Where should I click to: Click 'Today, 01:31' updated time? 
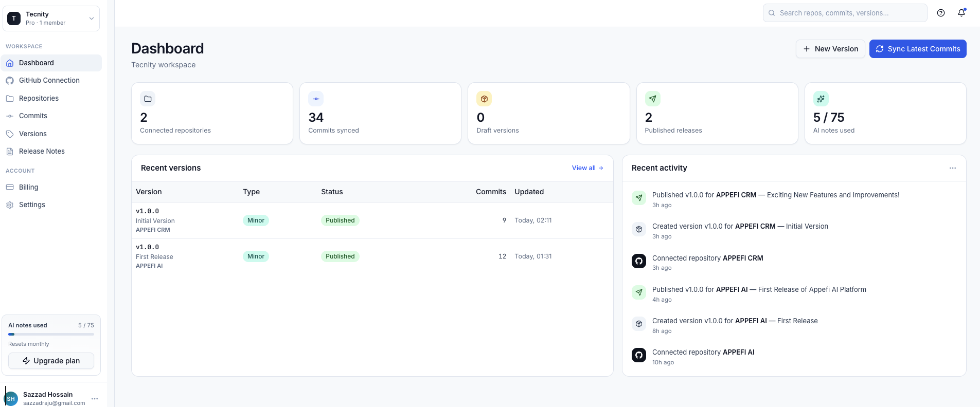tap(533, 256)
